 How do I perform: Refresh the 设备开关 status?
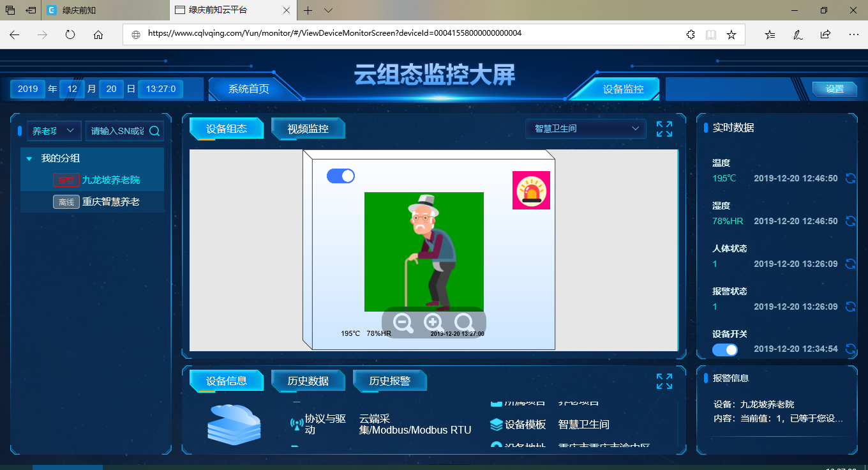[850, 349]
